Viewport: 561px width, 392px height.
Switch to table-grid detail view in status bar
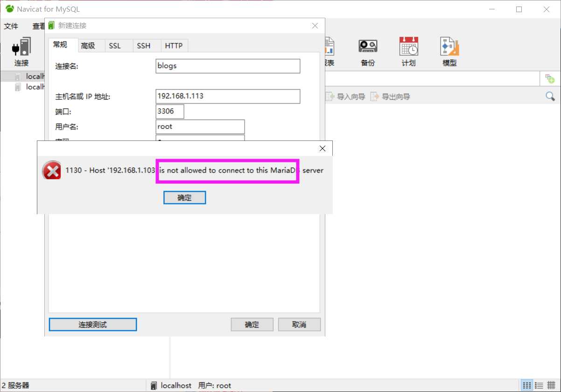(551, 385)
